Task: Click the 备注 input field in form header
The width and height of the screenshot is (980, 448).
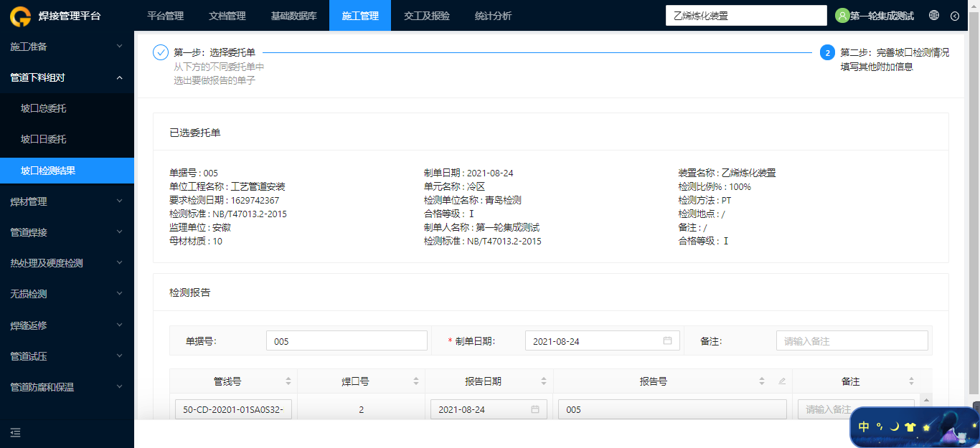Action: [852, 341]
